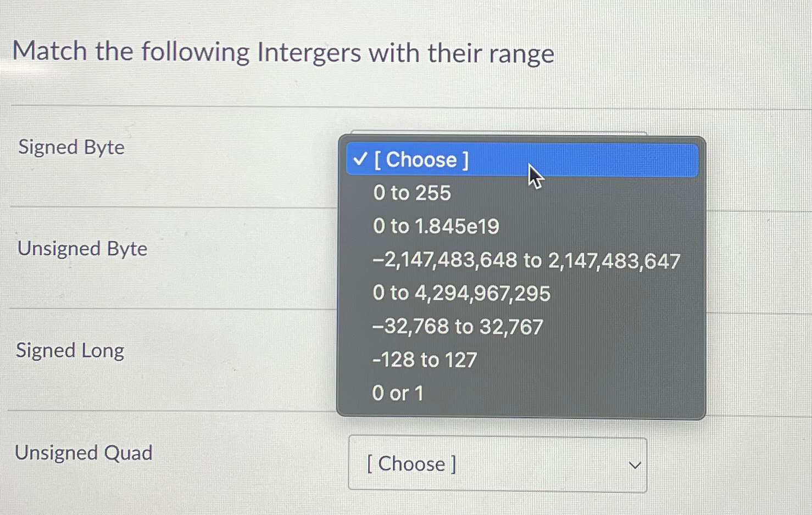Click the Unsigned Byte label
The image size is (812, 515).
click(82, 249)
